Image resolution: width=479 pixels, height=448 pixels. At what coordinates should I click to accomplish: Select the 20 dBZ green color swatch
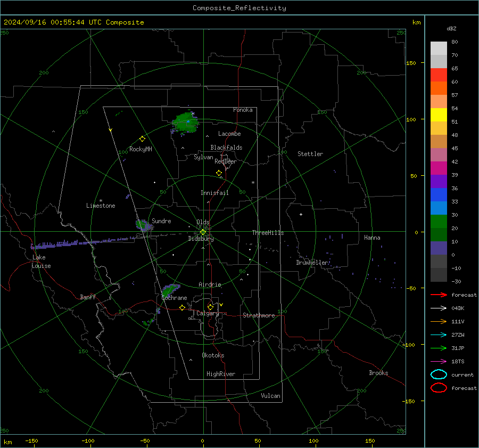(439, 222)
